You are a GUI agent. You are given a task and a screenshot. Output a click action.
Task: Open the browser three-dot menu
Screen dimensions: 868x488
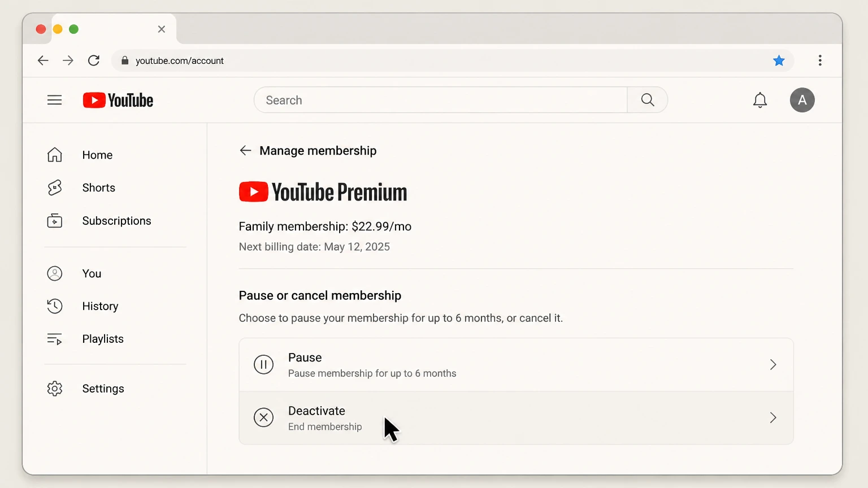(820, 60)
